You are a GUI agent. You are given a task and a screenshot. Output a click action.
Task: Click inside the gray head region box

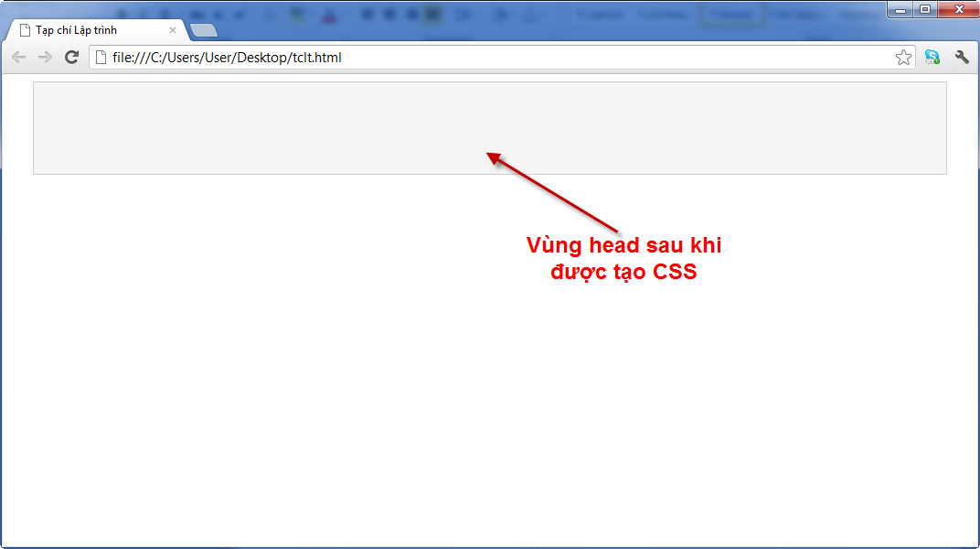pos(274,128)
